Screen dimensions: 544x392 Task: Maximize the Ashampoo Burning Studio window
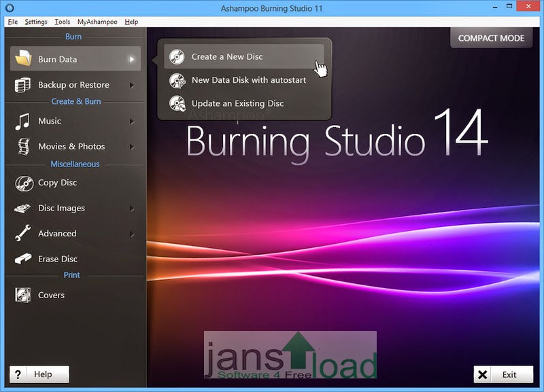509,6
